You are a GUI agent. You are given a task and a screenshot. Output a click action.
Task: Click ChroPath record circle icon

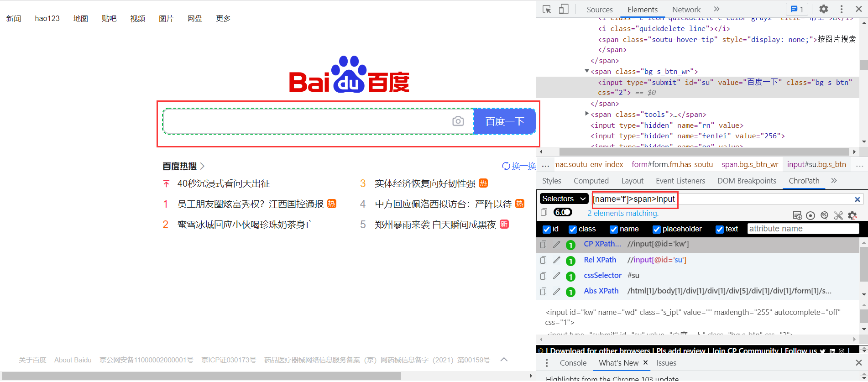click(x=810, y=215)
